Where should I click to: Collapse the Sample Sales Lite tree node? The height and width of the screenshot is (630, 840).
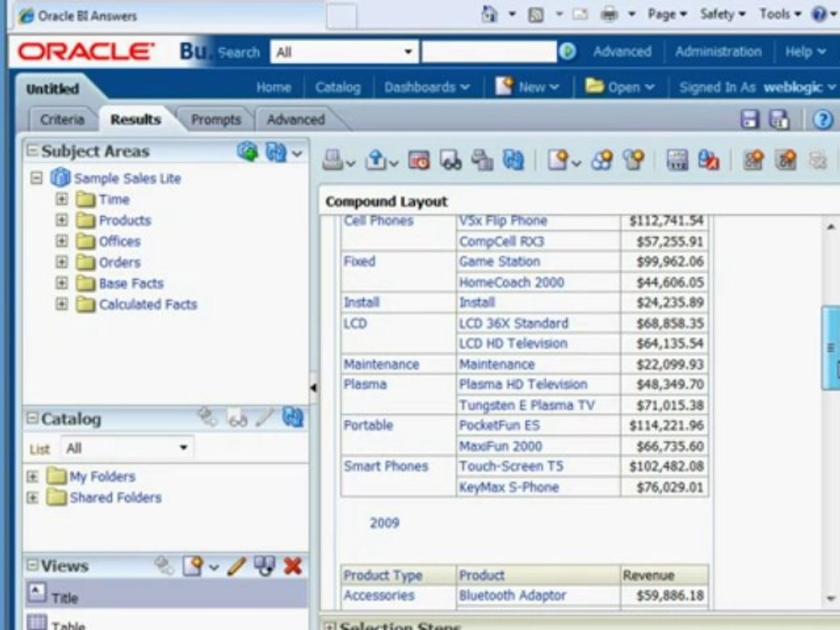(37, 178)
